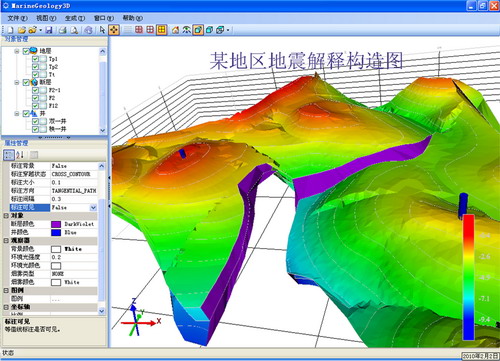Click the print preview magnifier icon
The image size is (500, 361).
[74, 30]
